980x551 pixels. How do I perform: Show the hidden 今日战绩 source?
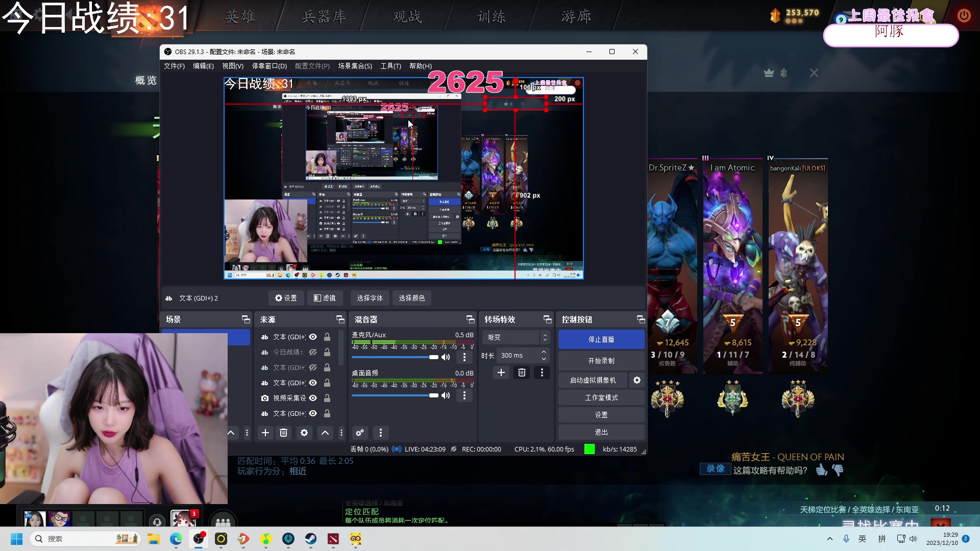click(313, 352)
